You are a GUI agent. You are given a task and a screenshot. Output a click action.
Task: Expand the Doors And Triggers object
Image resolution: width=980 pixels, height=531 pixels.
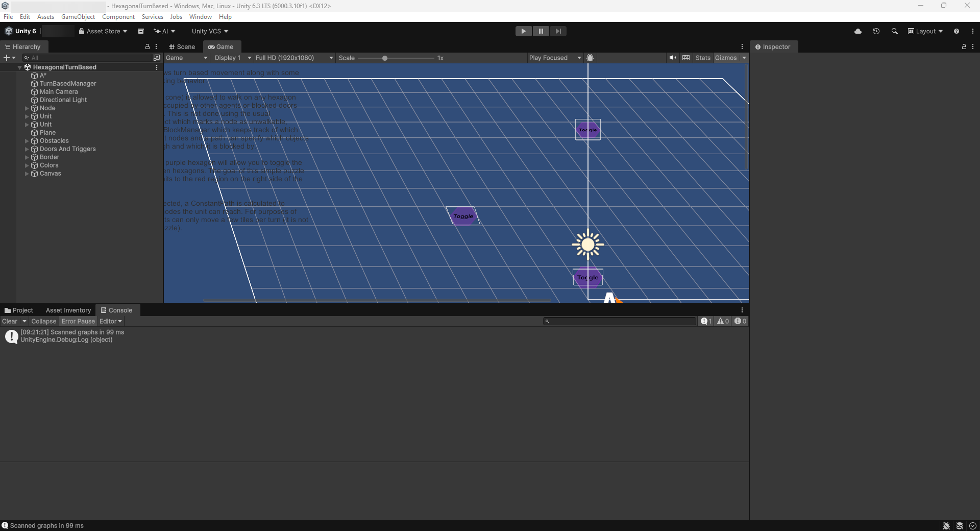[27, 149]
